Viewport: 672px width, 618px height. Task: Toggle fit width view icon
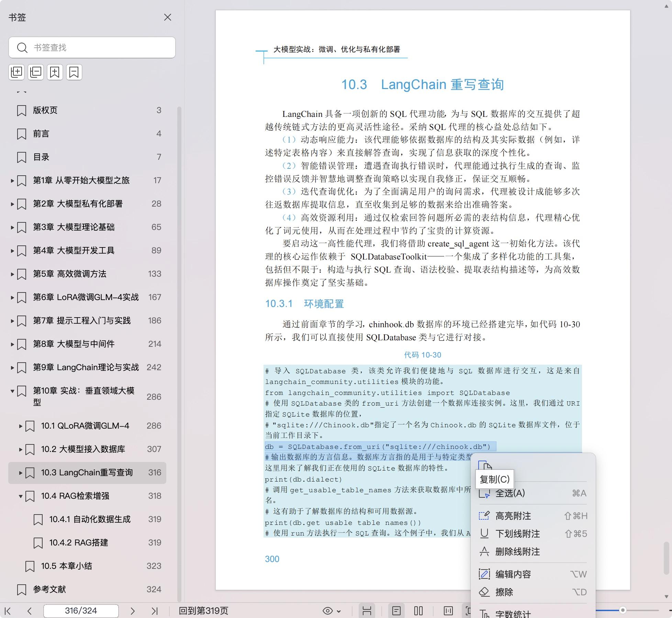click(x=367, y=611)
